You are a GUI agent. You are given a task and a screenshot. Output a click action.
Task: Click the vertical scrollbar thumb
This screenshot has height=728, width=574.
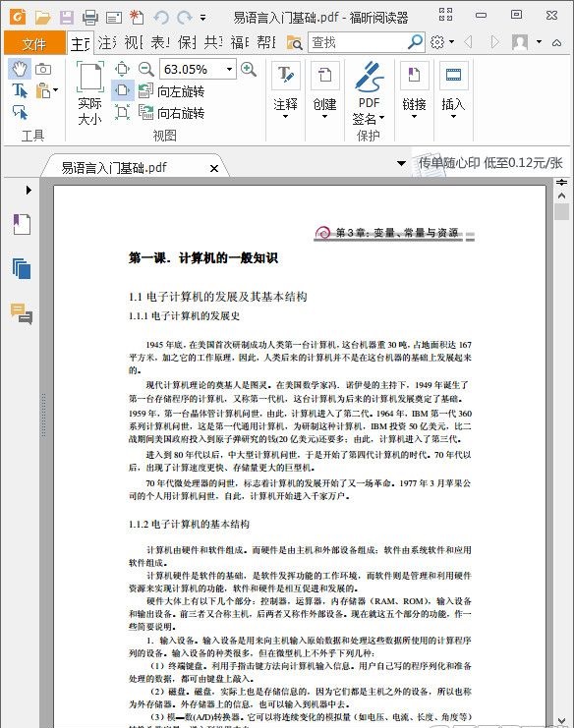click(x=561, y=211)
